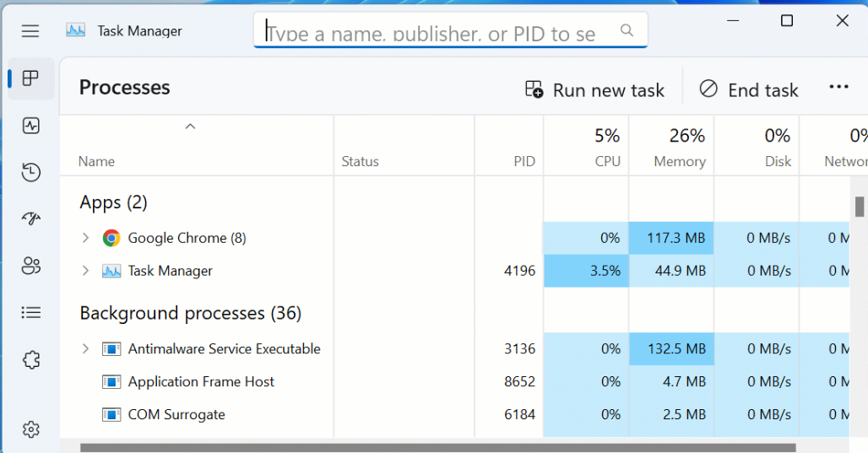Open the Performance sidebar icon
The image size is (868, 453).
(x=31, y=126)
